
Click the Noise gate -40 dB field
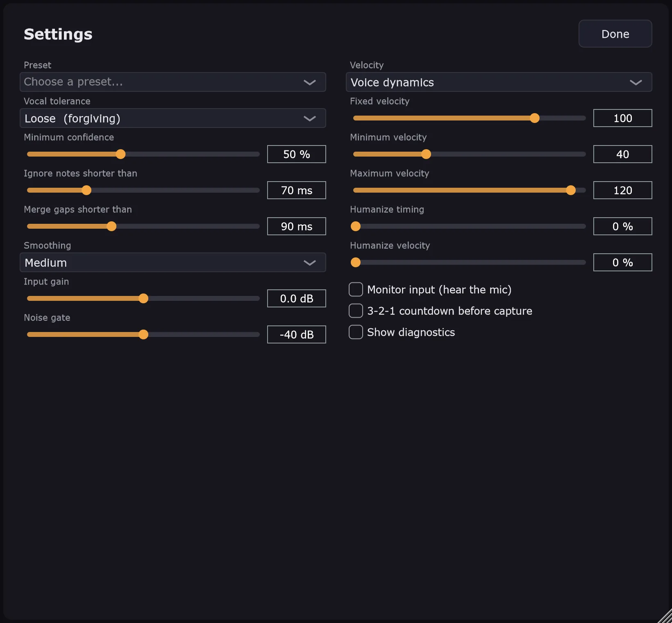point(297,334)
